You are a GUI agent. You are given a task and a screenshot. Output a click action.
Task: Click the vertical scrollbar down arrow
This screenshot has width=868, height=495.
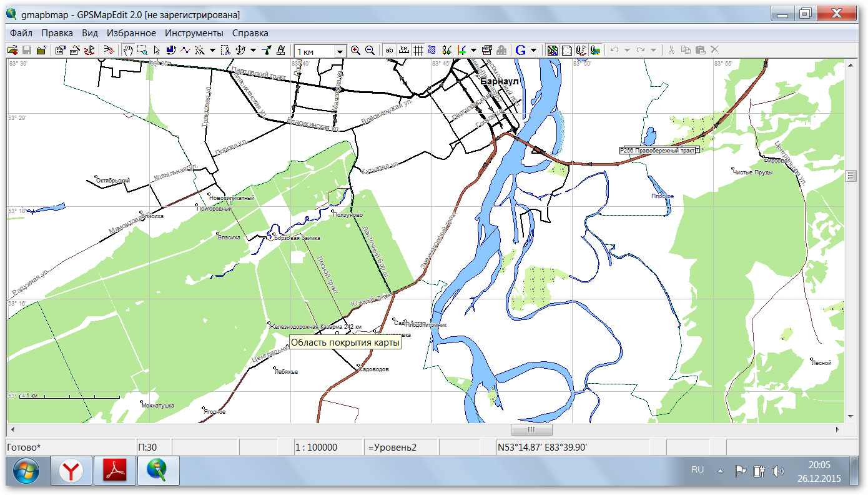pyautogui.click(x=851, y=416)
